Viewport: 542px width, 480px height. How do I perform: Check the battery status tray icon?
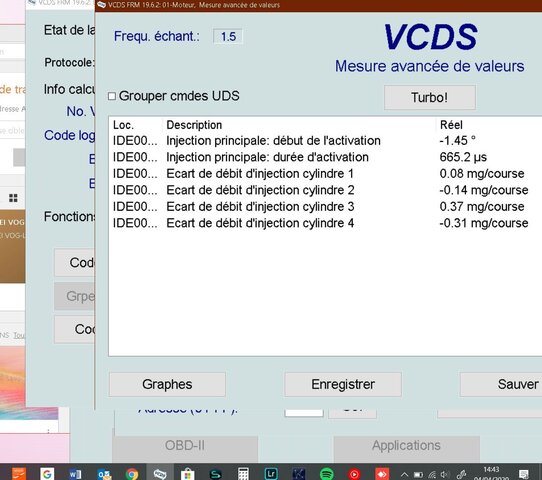418,474
